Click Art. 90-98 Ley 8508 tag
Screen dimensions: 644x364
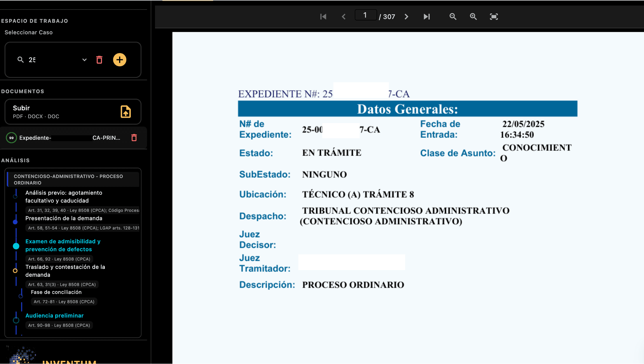[59, 325]
